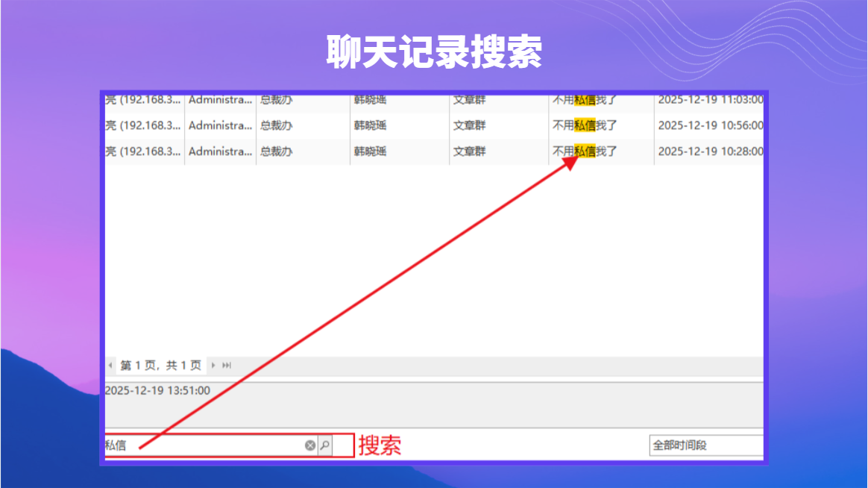Click 总裁办 in the 10:56:00 row
Viewport: 868px width, 488px height.
click(x=276, y=126)
